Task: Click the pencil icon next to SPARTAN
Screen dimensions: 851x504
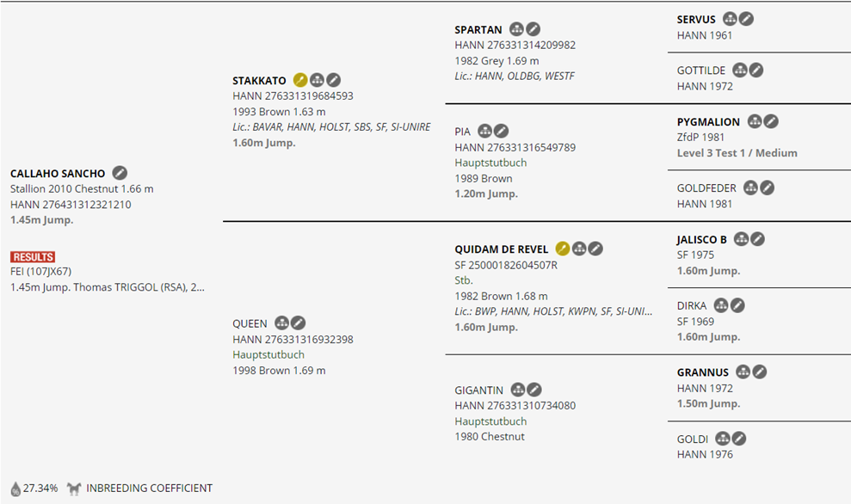Action: click(x=533, y=29)
